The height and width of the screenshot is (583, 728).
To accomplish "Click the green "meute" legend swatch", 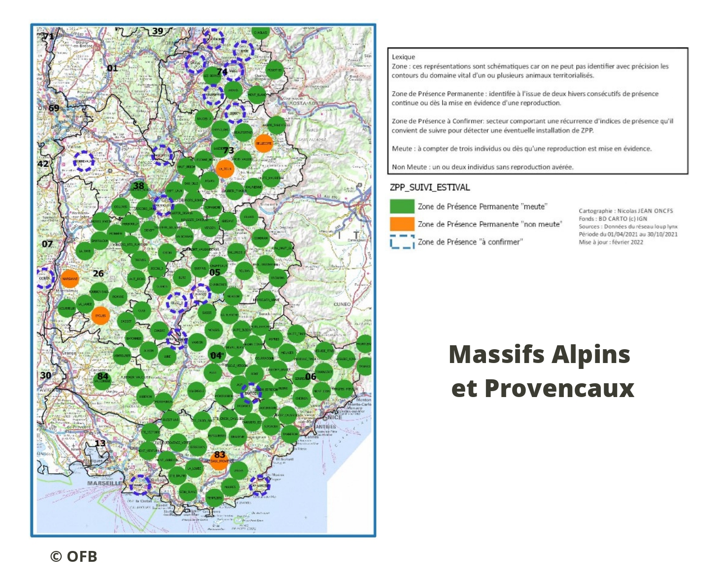I will [402, 206].
